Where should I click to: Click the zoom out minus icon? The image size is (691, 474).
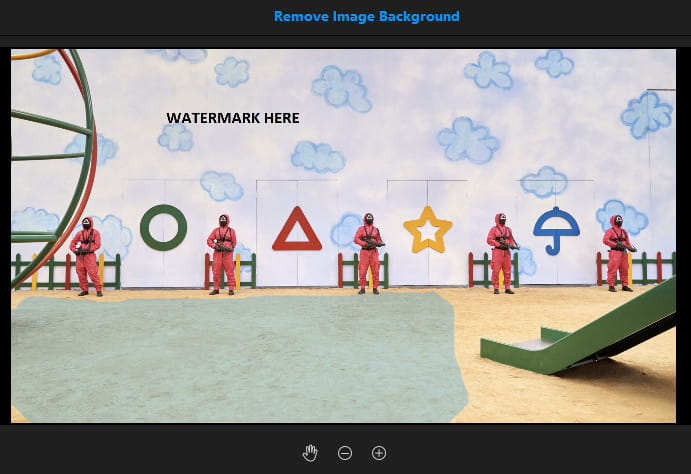345,453
